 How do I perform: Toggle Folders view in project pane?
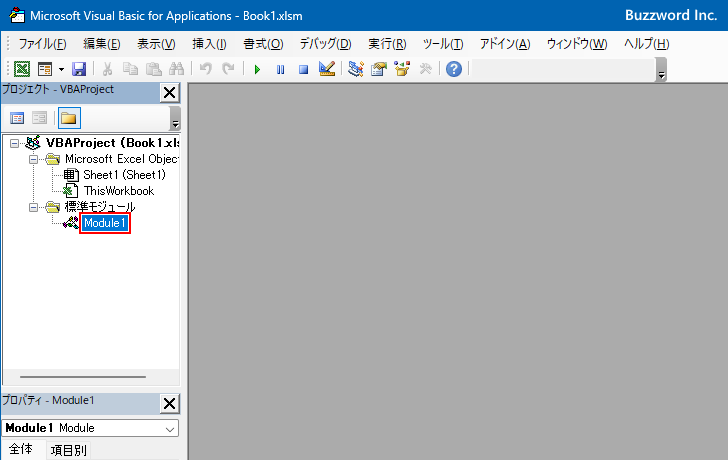(x=69, y=118)
